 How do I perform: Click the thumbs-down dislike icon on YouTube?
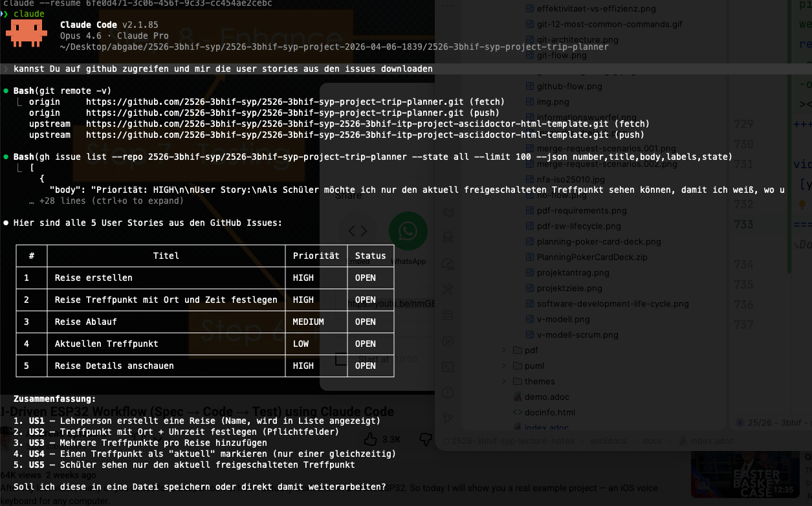[x=426, y=439]
